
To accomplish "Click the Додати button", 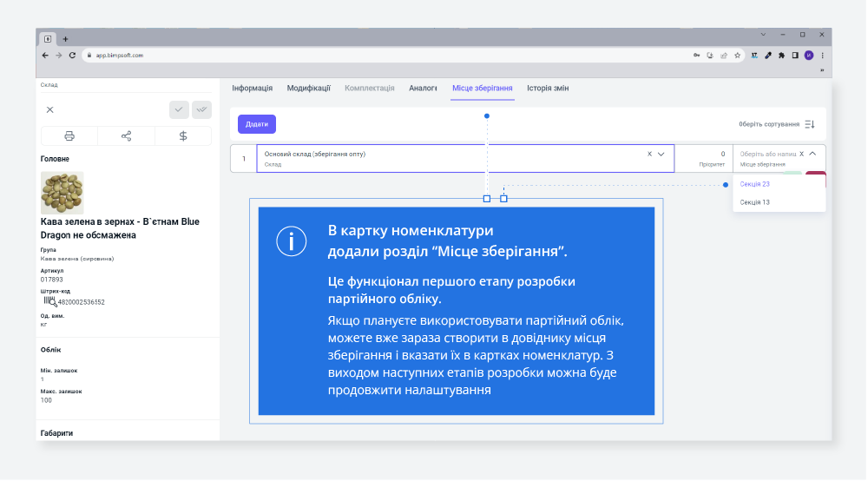I will (256, 124).
